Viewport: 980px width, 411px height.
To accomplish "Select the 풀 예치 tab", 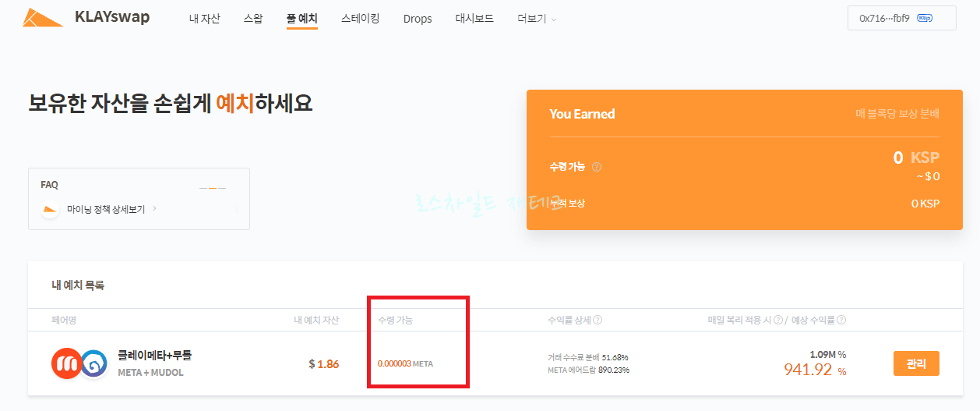I will click(x=302, y=19).
